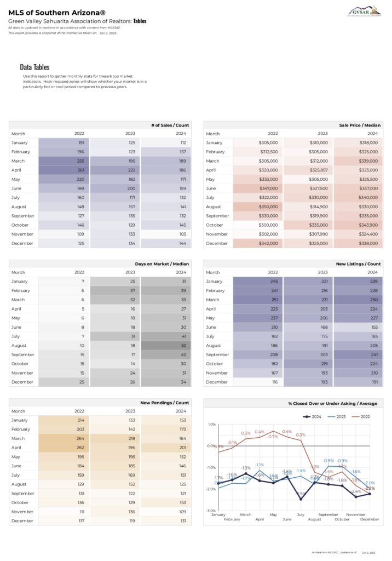Click the Data Tables heading
Viewport: 392px width, 561px height.
coord(34,67)
